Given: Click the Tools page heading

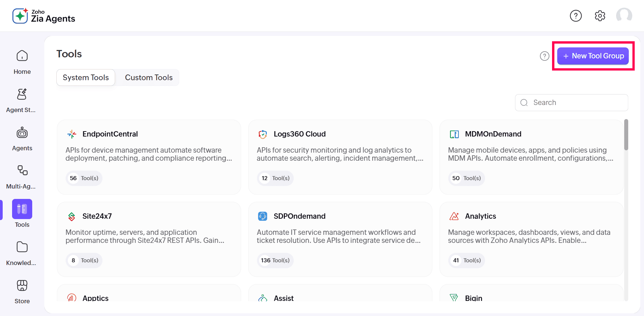Looking at the screenshot, I should click(x=69, y=54).
